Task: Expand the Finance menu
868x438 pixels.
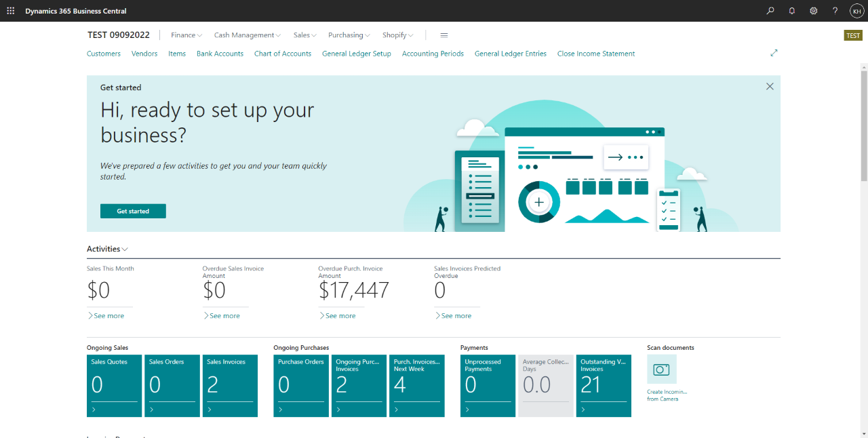Action: point(186,35)
